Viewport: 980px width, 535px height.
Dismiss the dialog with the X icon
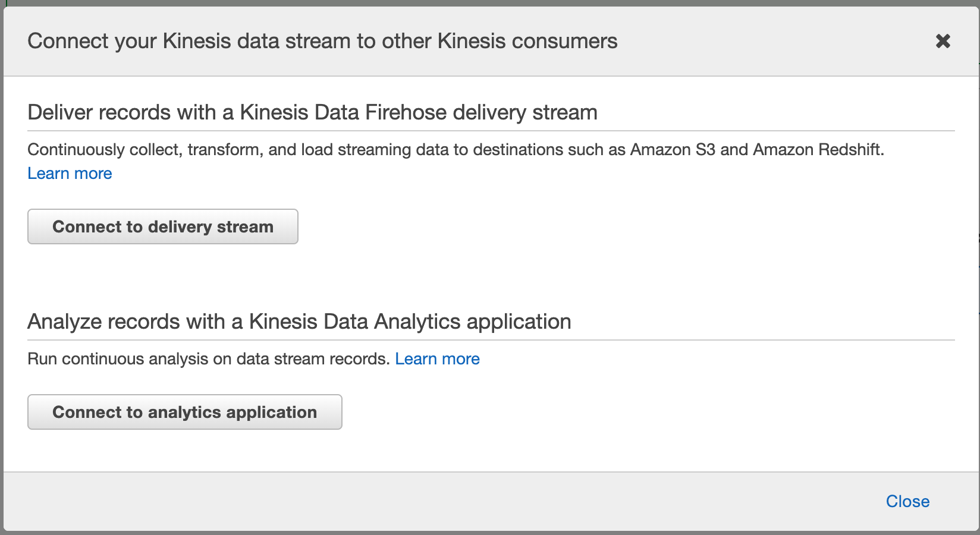(x=943, y=41)
